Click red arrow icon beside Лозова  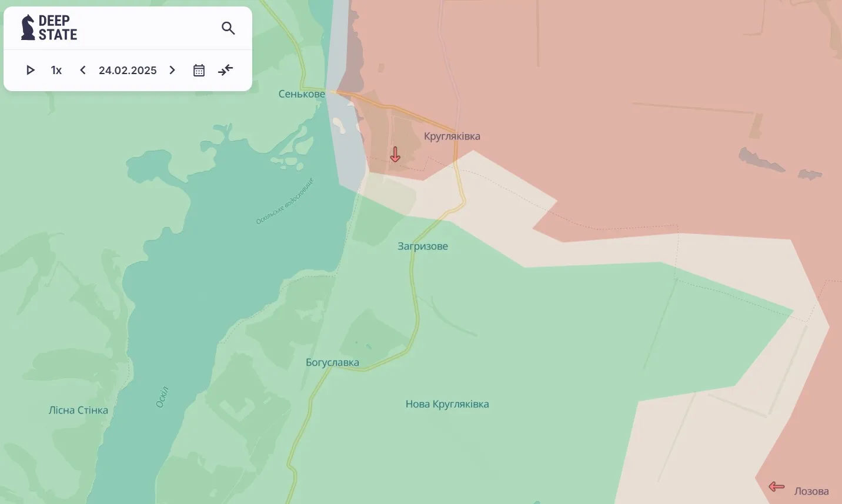click(777, 486)
